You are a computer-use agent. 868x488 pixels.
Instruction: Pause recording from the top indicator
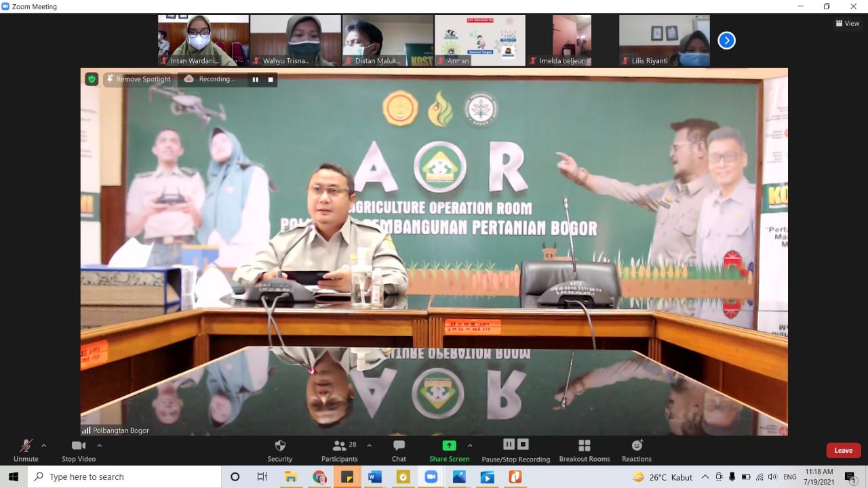click(256, 79)
